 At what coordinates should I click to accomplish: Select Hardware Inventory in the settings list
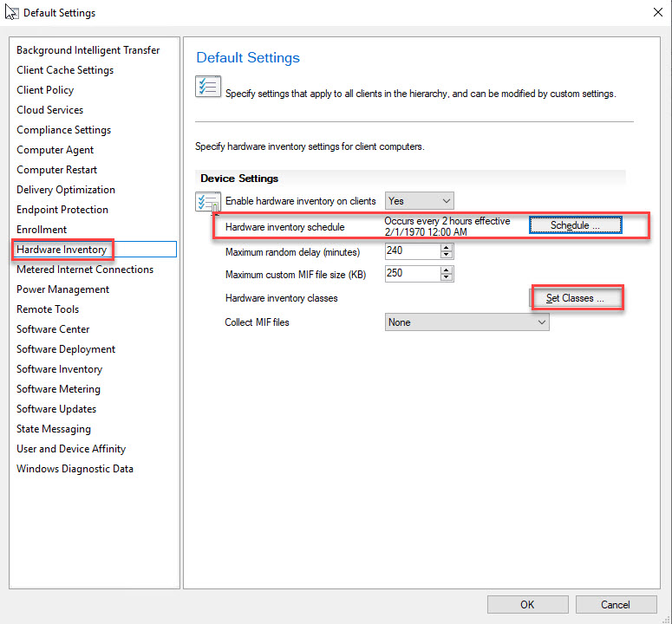coord(62,250)
